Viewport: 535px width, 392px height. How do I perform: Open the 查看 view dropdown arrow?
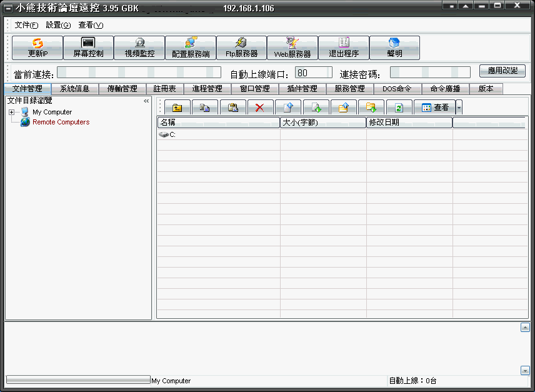click(x=459, y=108)
